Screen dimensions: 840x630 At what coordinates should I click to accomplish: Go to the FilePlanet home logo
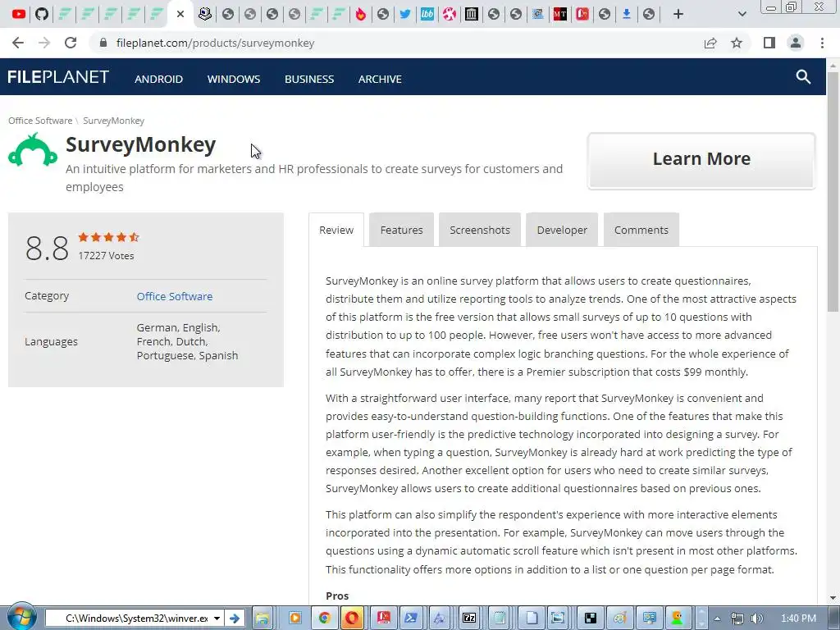pos(58,77)
